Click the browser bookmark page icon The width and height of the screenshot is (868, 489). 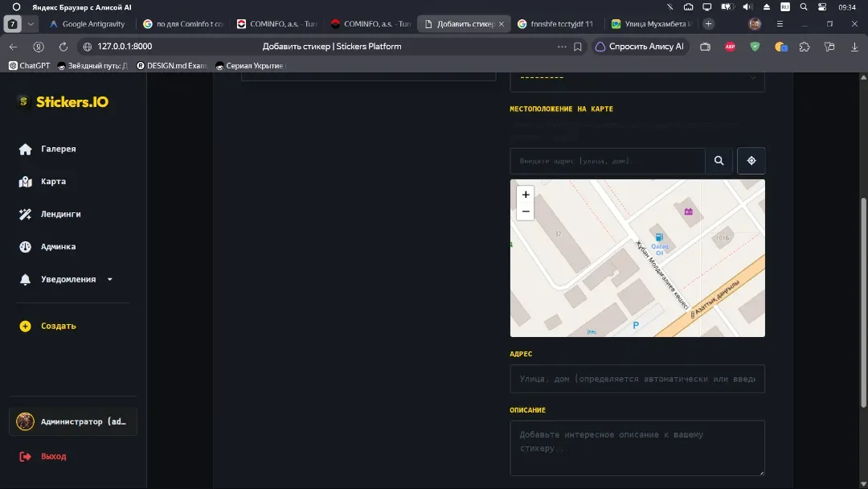pos(577,47)
